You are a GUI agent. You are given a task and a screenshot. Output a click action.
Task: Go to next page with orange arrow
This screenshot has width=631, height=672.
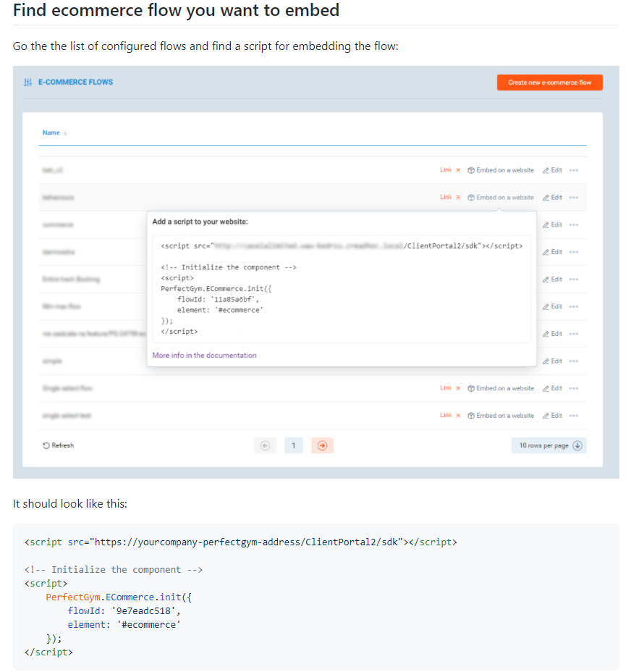pyautogui.click(x=322, y=446)
